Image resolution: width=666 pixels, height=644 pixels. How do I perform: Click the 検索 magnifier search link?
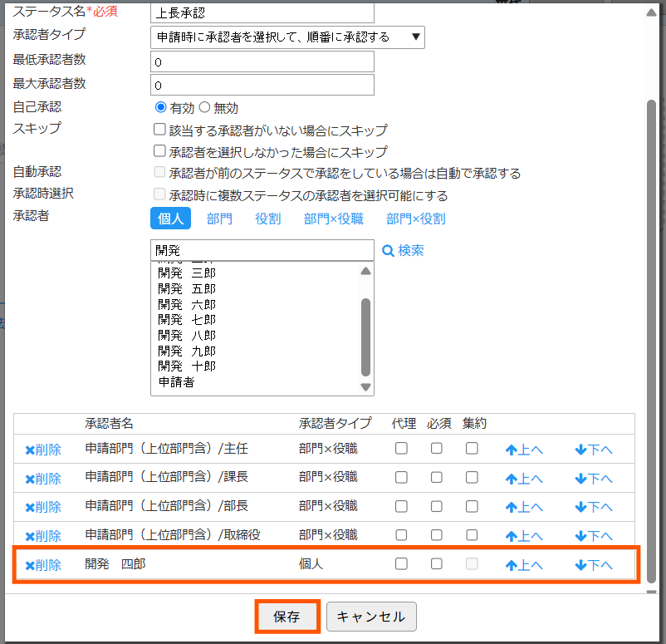403,250
